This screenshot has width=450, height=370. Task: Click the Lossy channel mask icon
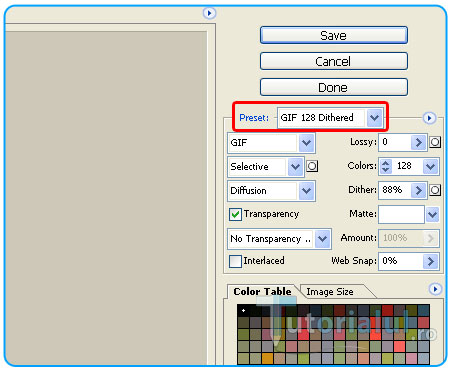(435, 142)
